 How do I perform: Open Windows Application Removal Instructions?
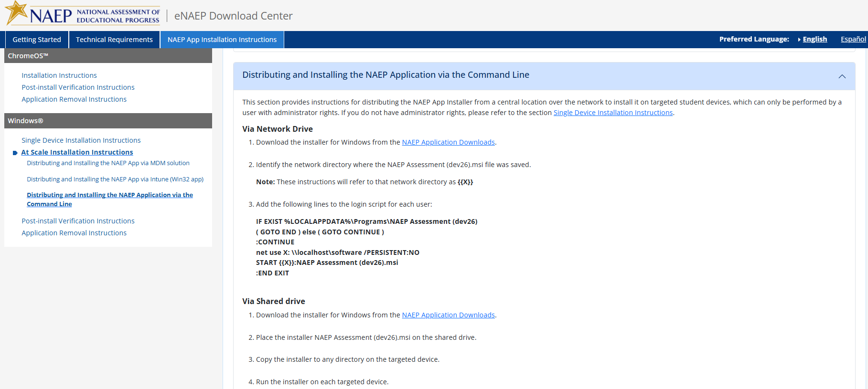tap(74, 233)
